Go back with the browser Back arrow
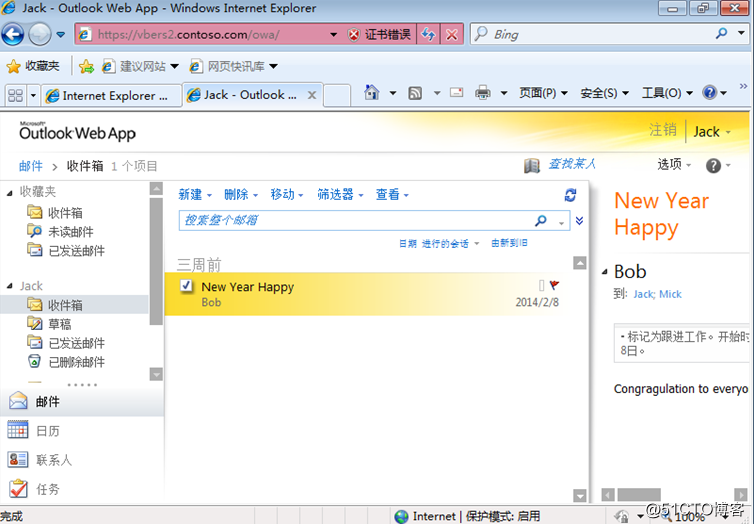Image resolution: width=754 pixels, height=528 pixels. [x=13, y=34]
